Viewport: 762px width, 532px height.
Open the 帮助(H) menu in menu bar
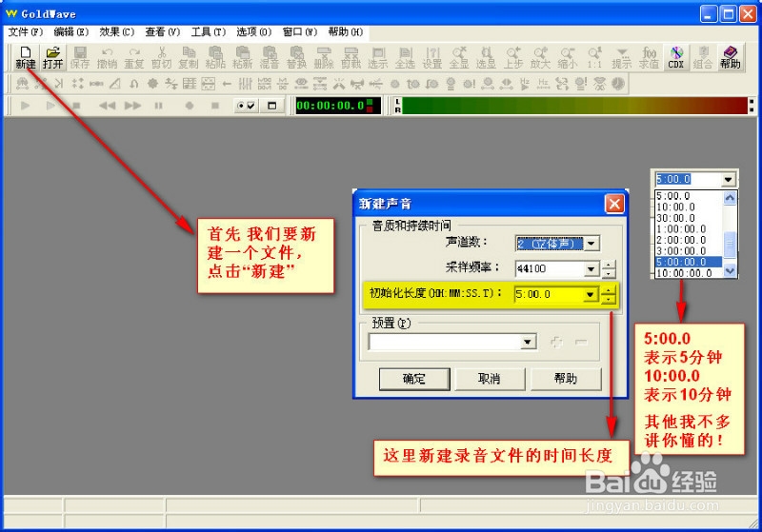(345, 32)
